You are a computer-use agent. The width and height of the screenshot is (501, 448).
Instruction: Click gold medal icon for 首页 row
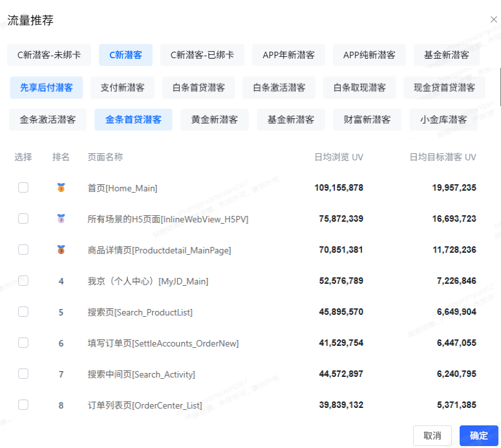click(x=61, y=187)
